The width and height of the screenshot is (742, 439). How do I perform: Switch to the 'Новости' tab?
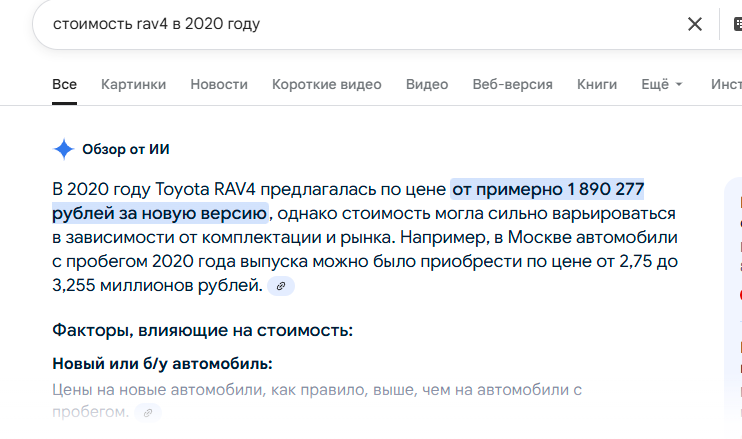click(x=219, y=84)
